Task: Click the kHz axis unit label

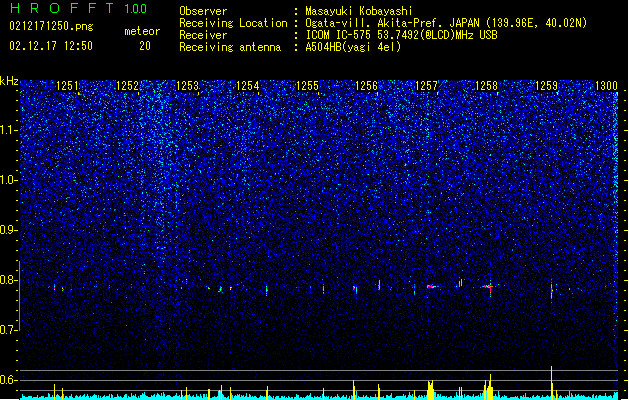Action: tap(9, 81)
